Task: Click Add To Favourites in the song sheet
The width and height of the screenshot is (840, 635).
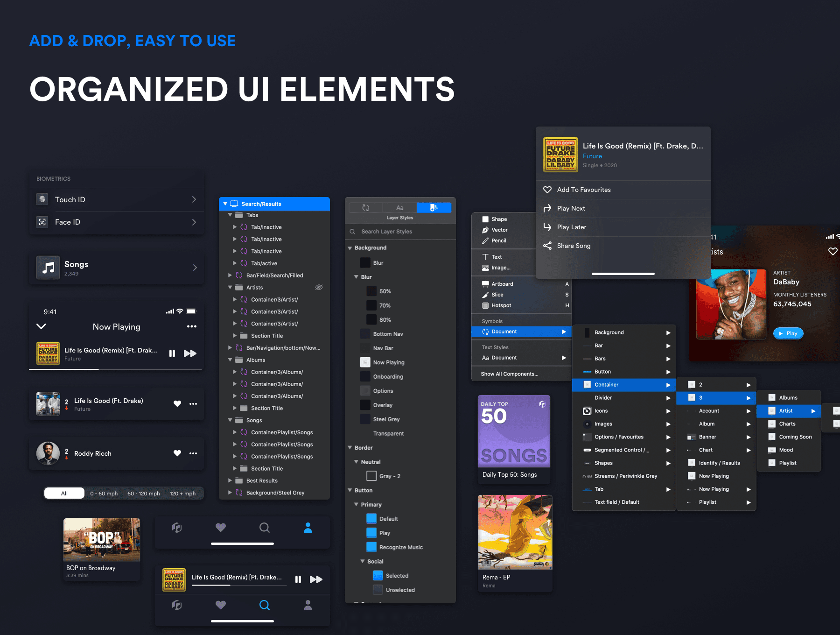Action: pos(623,190)
